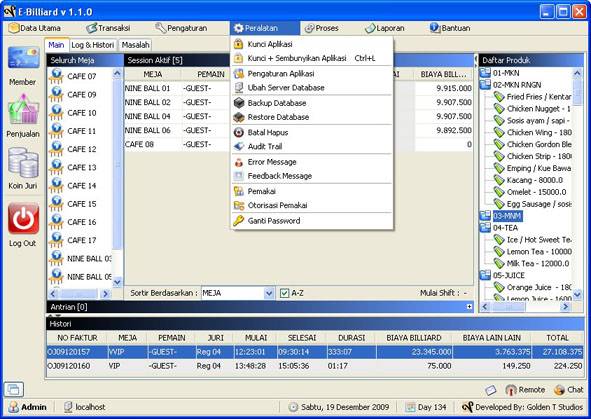591x419 pixels.
Task: Collapse the 04-TEA category
Action: pyautogui.click(x=485, y=228)
